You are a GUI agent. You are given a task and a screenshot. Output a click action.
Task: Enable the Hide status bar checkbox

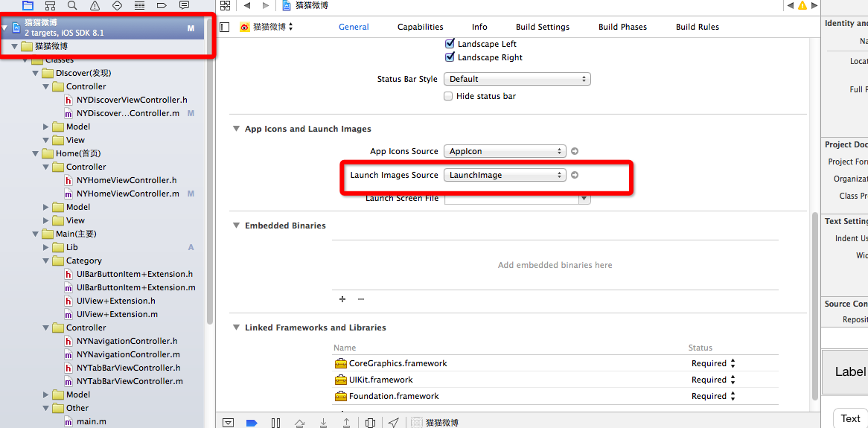[x=448, y=96]
